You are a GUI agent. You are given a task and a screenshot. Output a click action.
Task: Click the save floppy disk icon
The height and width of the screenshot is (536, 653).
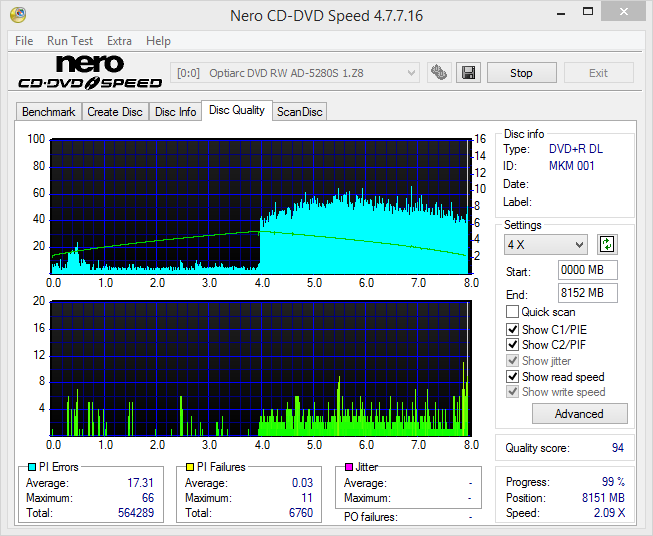(467, 73)
